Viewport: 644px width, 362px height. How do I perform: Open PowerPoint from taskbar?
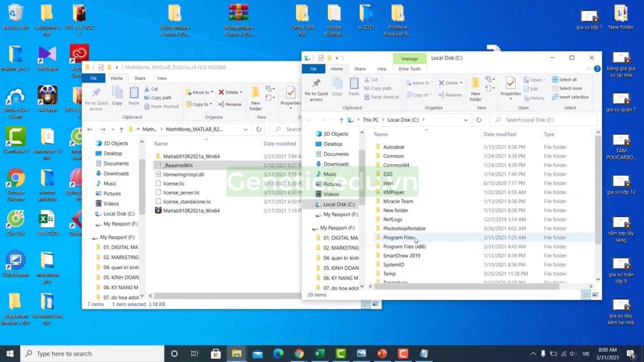(x=382, y=354)
